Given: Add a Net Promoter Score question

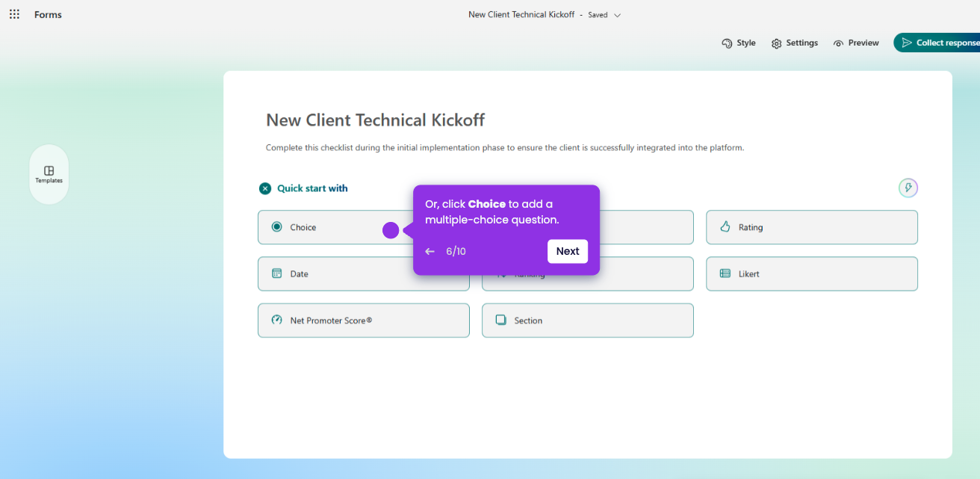Looking at the screenshot, I should (x=364, y=321).
